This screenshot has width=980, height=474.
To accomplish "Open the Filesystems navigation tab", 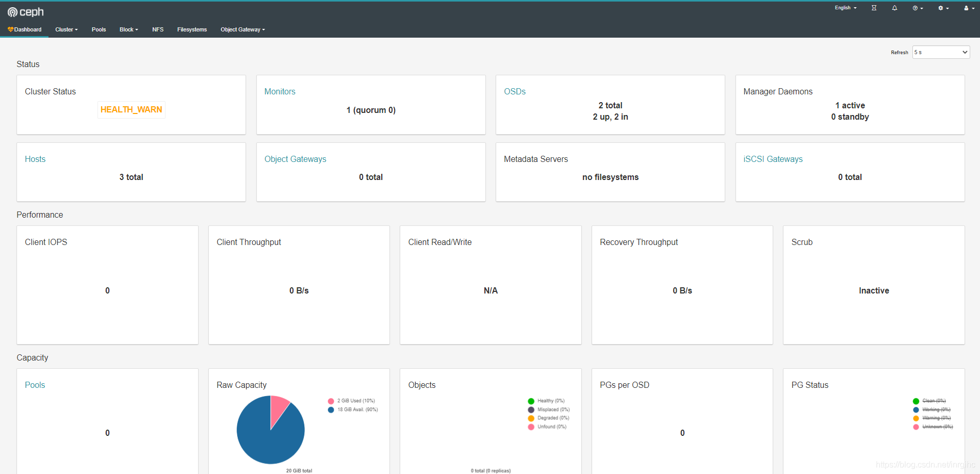I will [x=192, y=29].
